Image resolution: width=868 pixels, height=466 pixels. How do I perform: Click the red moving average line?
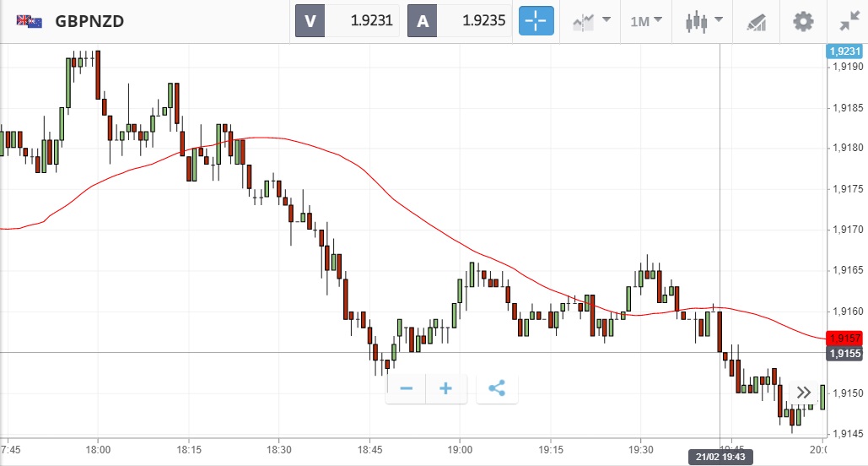pos(337,156)
